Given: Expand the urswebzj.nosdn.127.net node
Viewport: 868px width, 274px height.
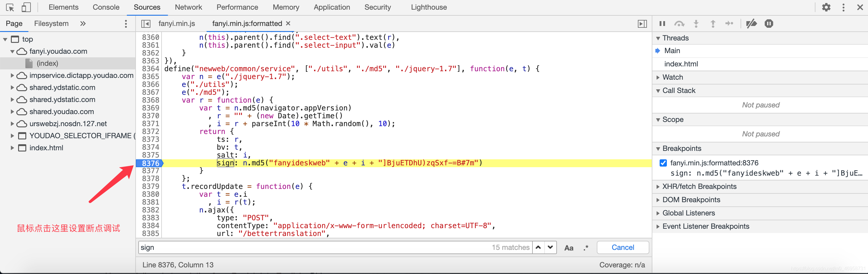Looking at the screenshot, I should coord(12,124).
